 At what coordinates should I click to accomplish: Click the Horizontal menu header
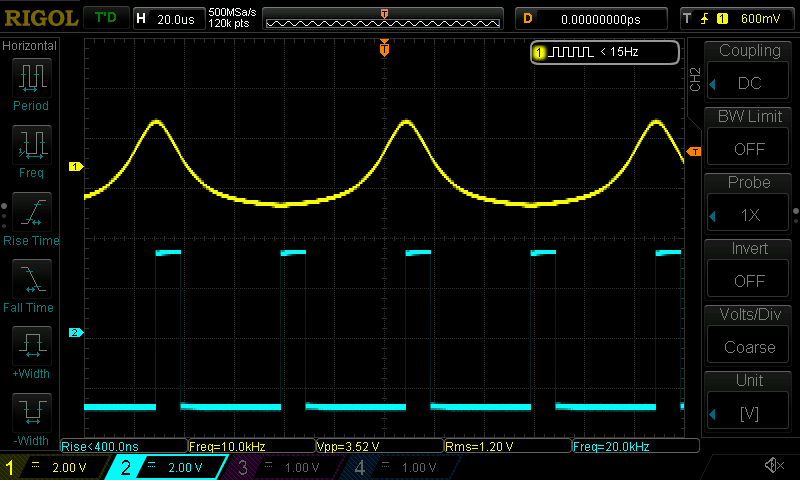(30, 45)
